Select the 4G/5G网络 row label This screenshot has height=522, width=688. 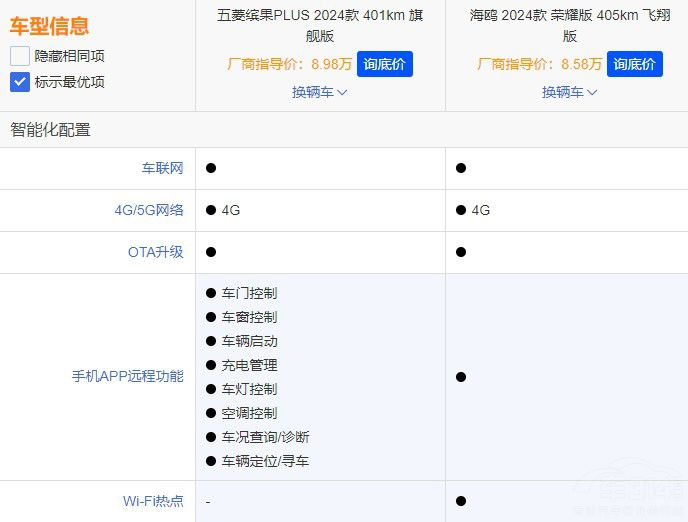(149, 210)
